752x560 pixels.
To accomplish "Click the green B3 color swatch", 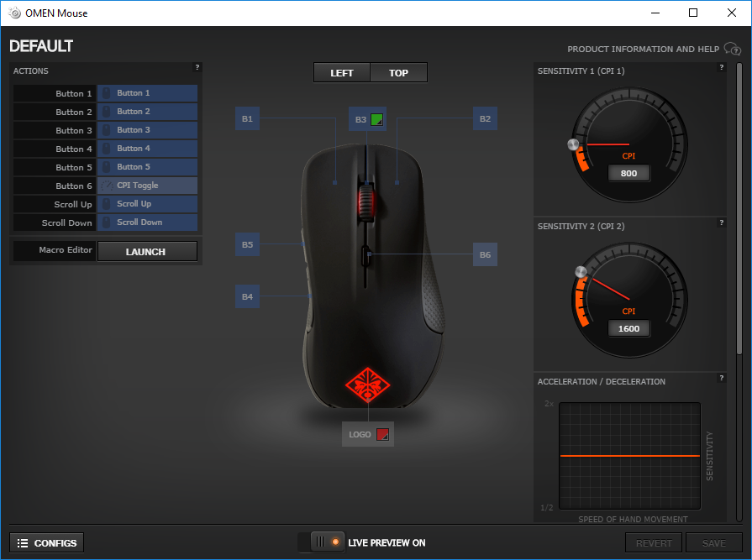I will pos(377,119).
